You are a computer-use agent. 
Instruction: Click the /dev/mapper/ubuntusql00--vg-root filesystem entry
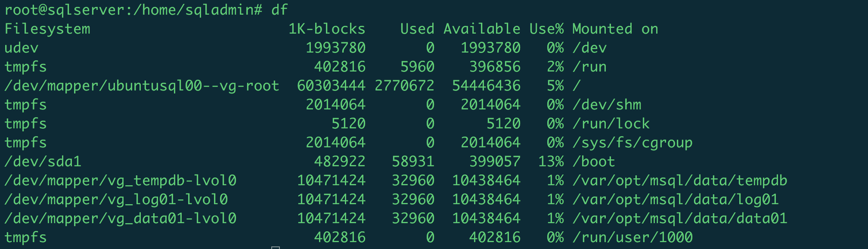tap(142, 86)
